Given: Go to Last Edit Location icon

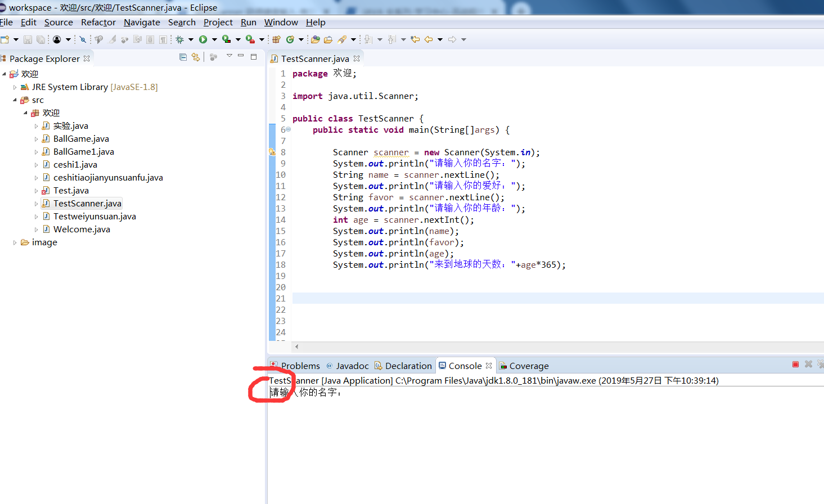Looking at the screenshot, I should (415, 39).
